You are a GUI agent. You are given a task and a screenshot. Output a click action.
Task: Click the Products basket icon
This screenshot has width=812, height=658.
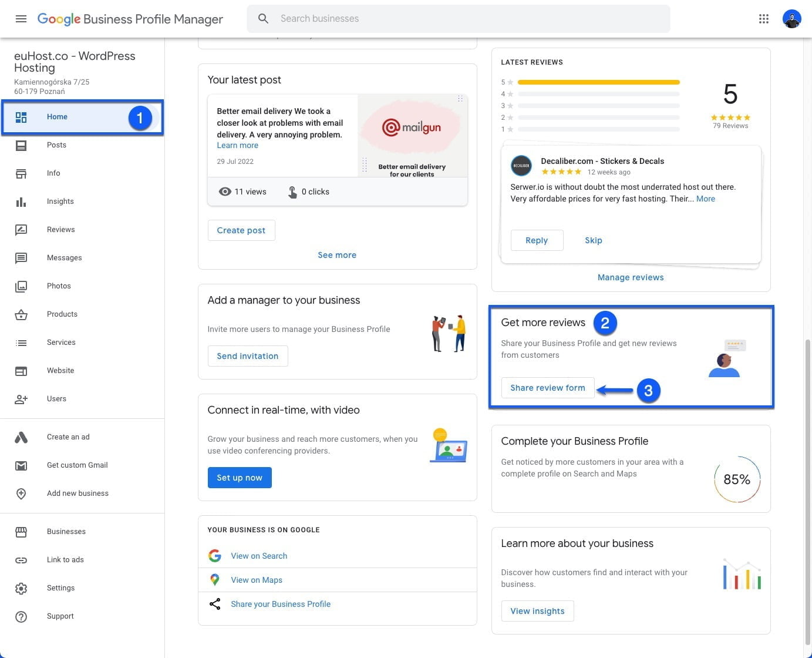(x=21, y=314)
